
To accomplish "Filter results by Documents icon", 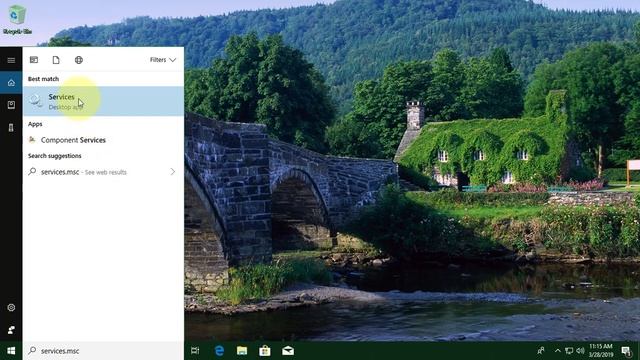I will click(x=56, y=60).
